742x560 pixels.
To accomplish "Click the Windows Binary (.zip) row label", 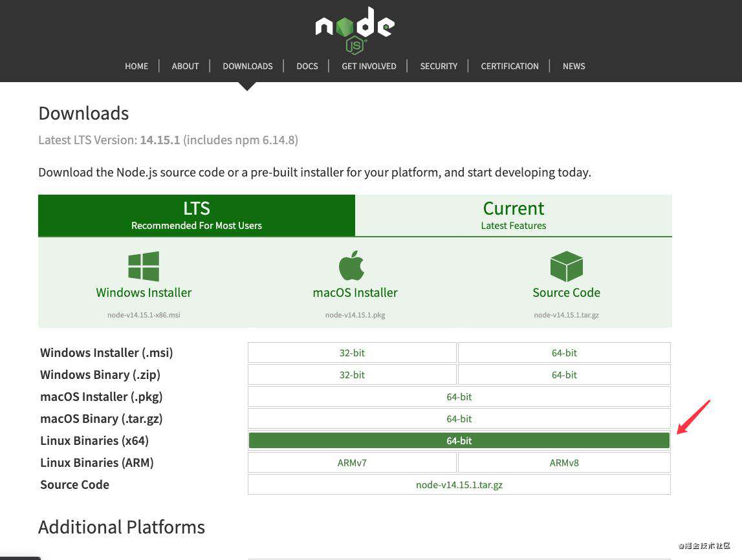I will coord(100,374).
